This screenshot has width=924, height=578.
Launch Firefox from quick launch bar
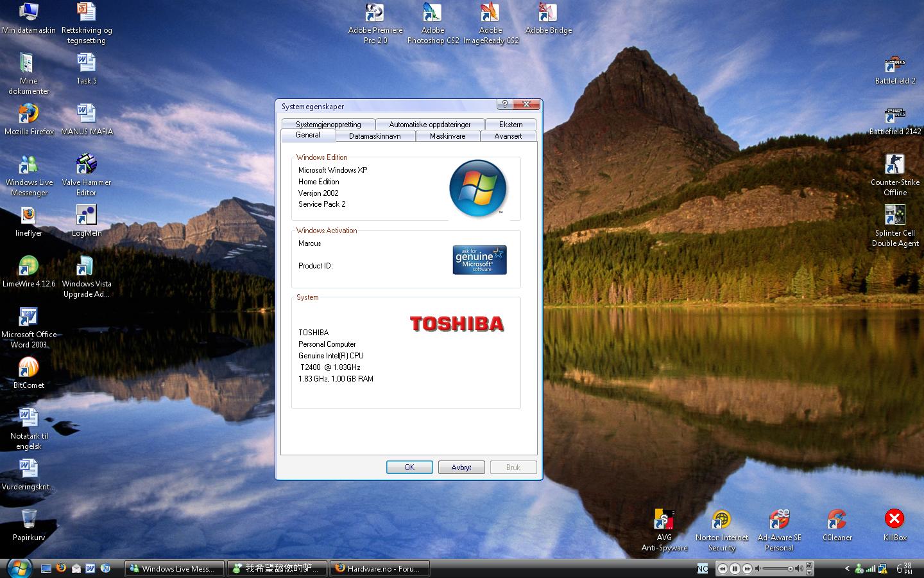point(61,568)
